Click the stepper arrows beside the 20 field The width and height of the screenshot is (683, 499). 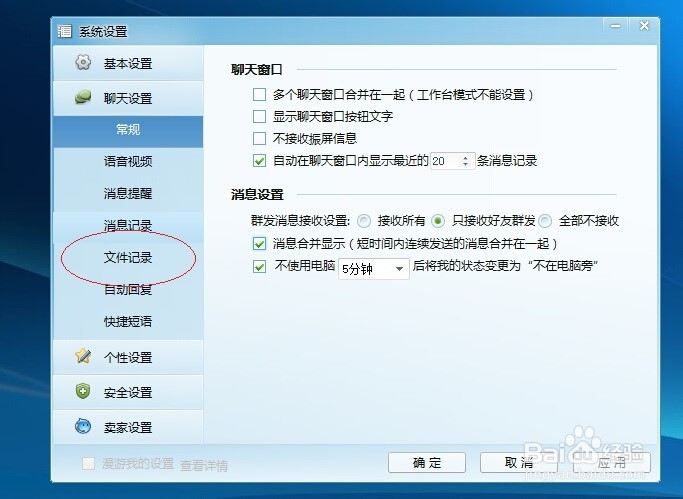click(465, 161)
